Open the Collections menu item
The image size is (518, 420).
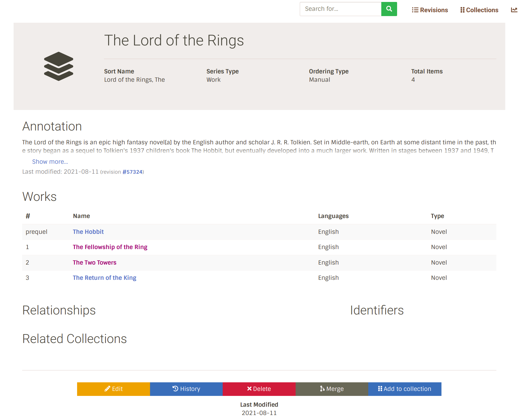(479, 10)
